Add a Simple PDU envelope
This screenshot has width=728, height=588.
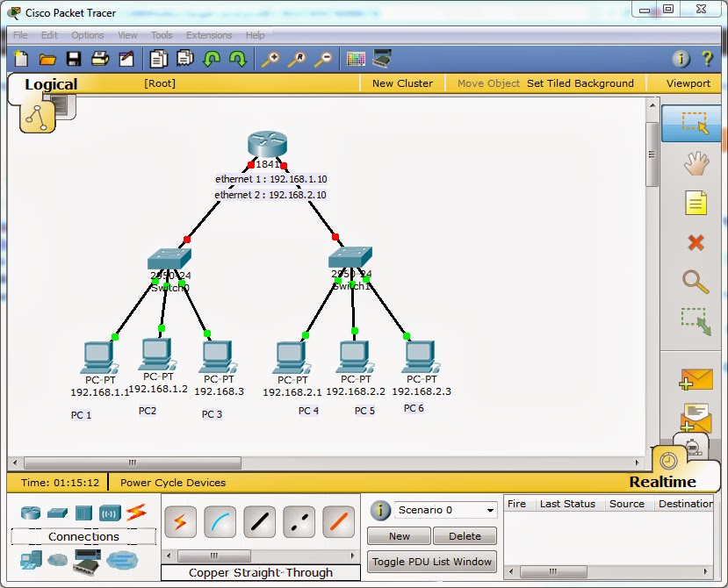pyautogui.click(x=696, y=379)
